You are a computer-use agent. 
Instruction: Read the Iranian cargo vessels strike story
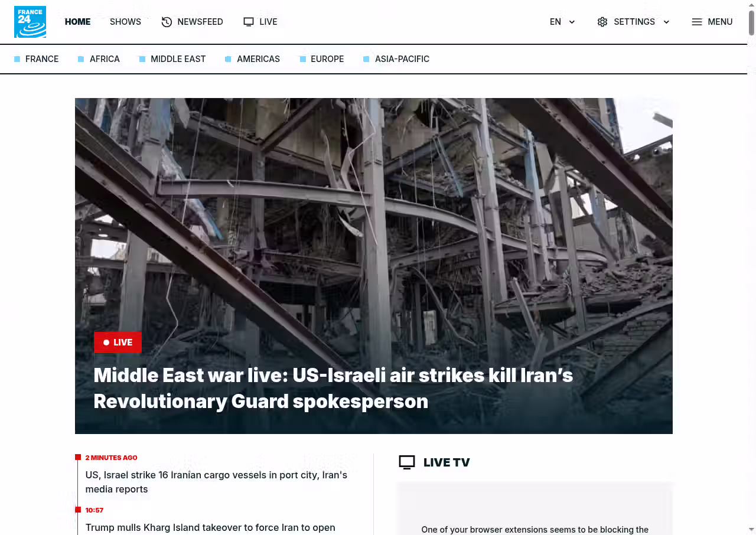click(216, 482)
